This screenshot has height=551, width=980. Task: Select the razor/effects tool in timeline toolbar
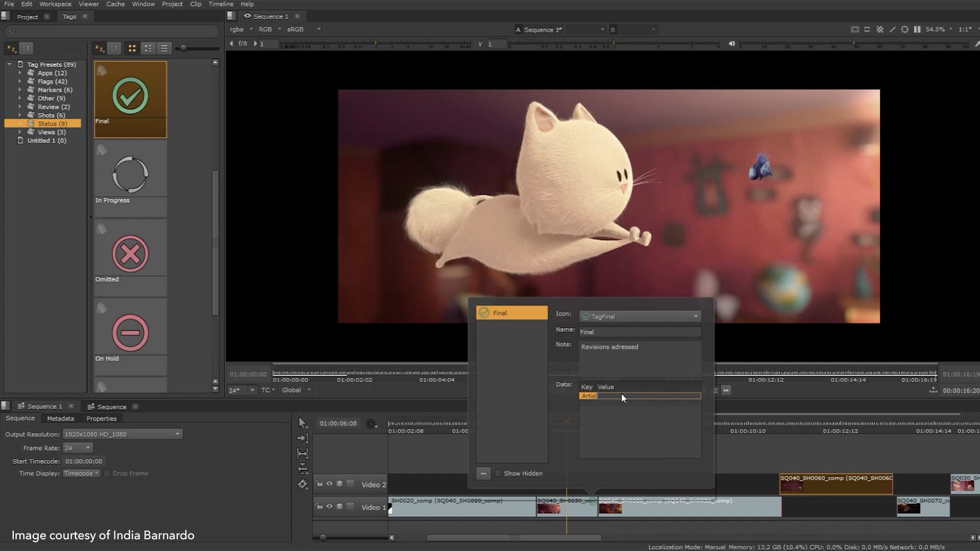tap(302, 484)
